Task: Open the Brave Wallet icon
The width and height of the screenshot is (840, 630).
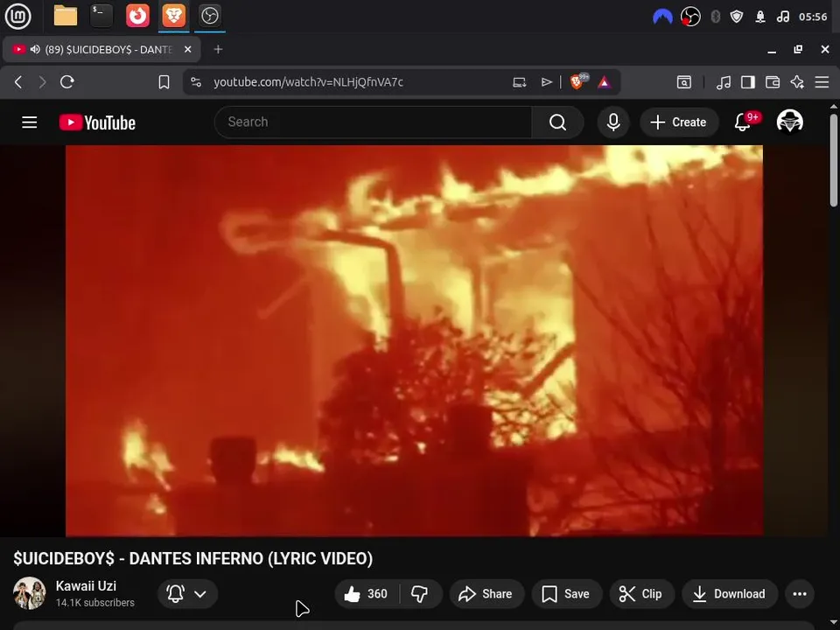Action: pos(773,82)
